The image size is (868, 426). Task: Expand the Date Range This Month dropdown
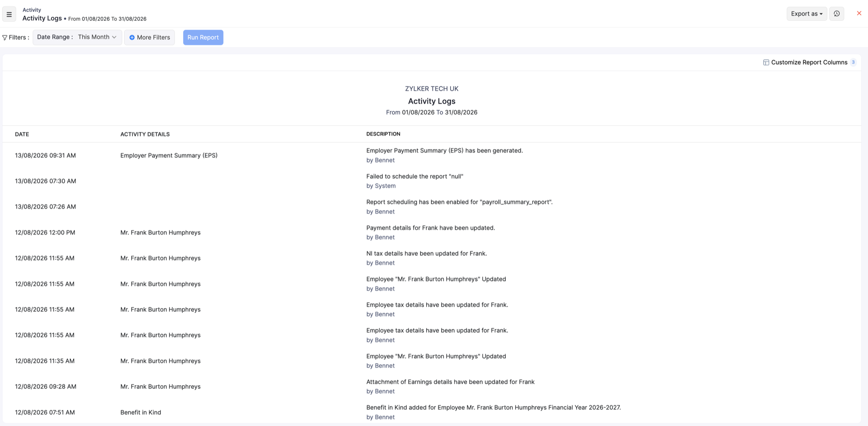(77, 37)
